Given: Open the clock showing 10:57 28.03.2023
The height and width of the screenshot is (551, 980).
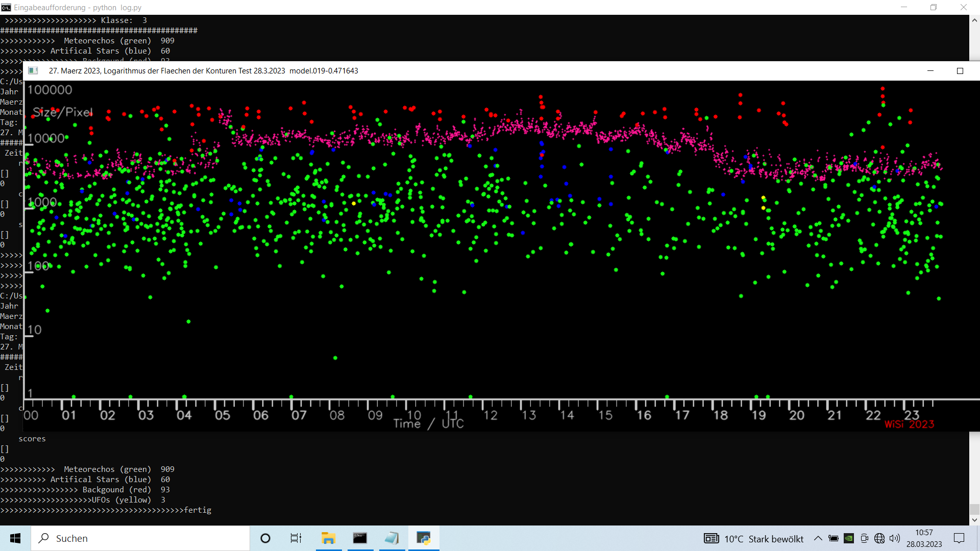Looking at the screenshot, I should tap(924, 538).
